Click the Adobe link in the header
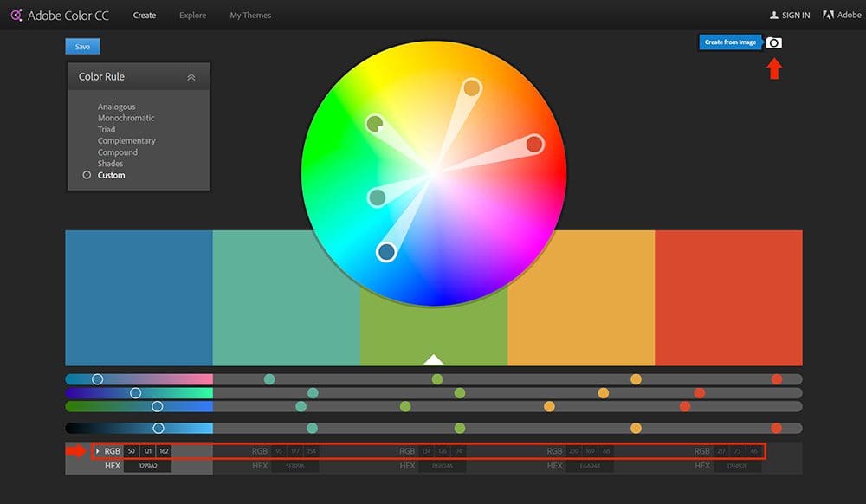The image size is (866, 504). point(849,15)
